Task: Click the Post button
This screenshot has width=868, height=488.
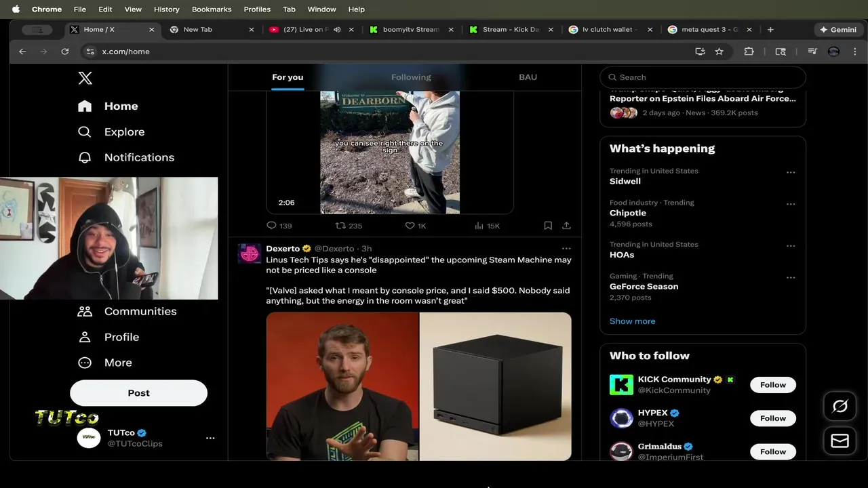Action: pyautogui.click(x=138, y=393)
